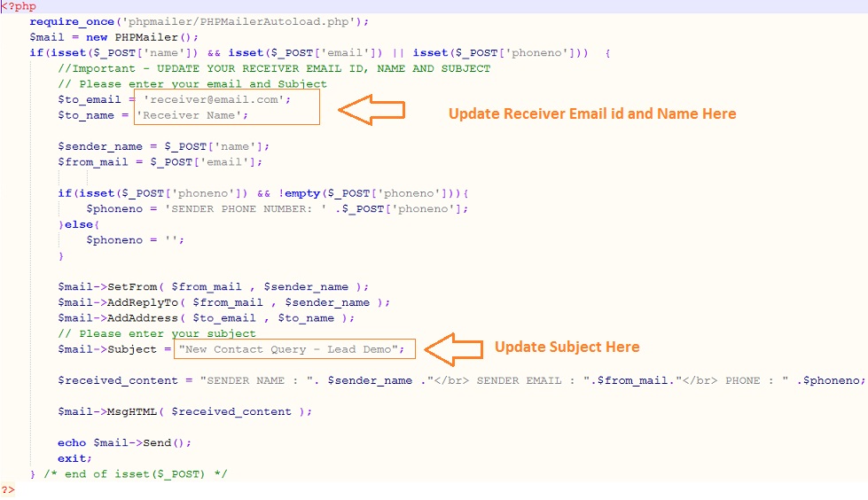Click the "Update Subject Here" annotation text

click(567, 347)
